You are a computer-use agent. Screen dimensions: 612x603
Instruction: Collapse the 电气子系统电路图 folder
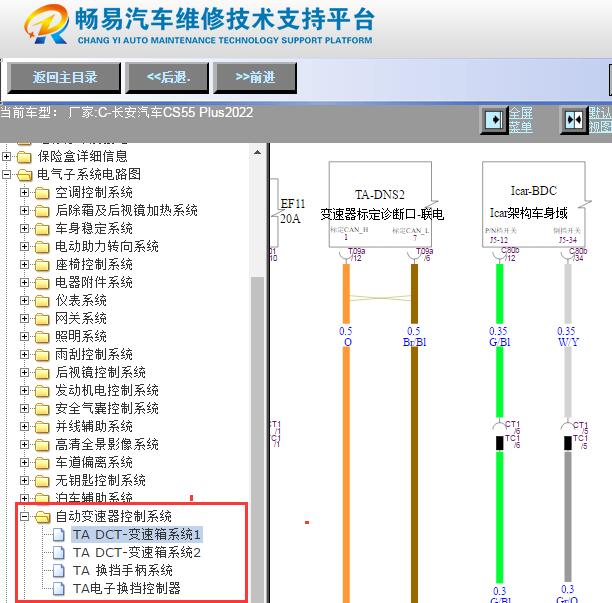coord(6,174)
